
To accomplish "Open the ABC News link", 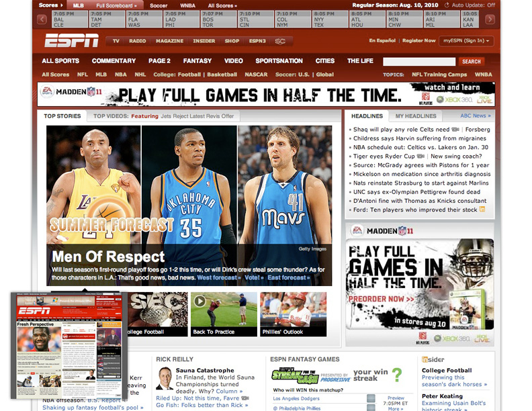I will point(476,116).
